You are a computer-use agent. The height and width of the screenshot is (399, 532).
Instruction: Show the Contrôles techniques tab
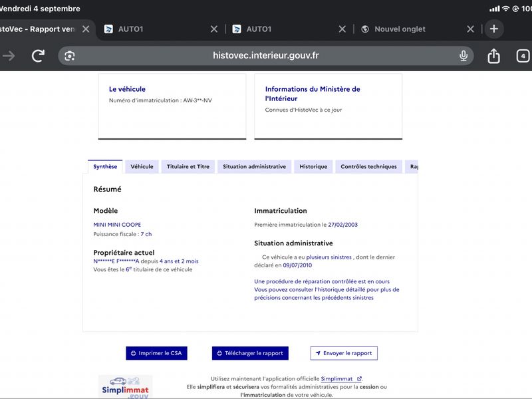point(368,167)
